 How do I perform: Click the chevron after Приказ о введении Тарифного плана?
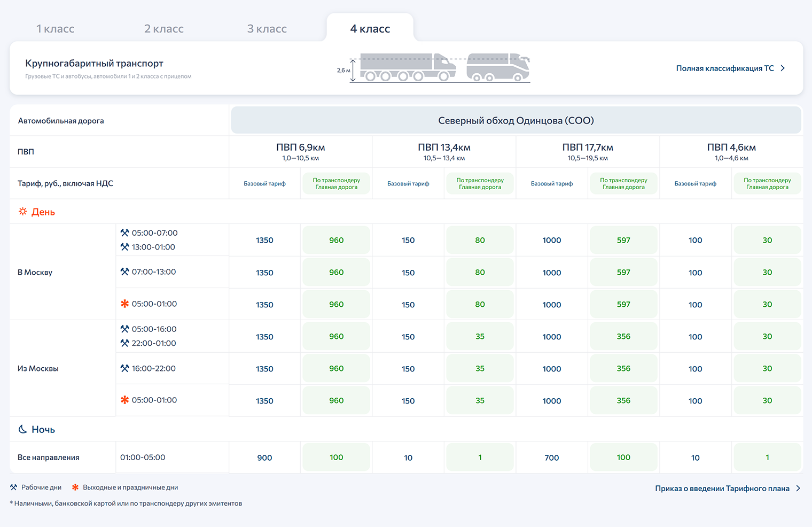pos(798,489)
